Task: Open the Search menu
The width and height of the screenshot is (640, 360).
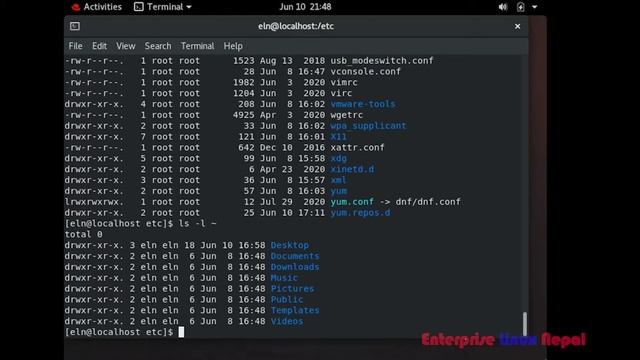Action: (158, 46)
